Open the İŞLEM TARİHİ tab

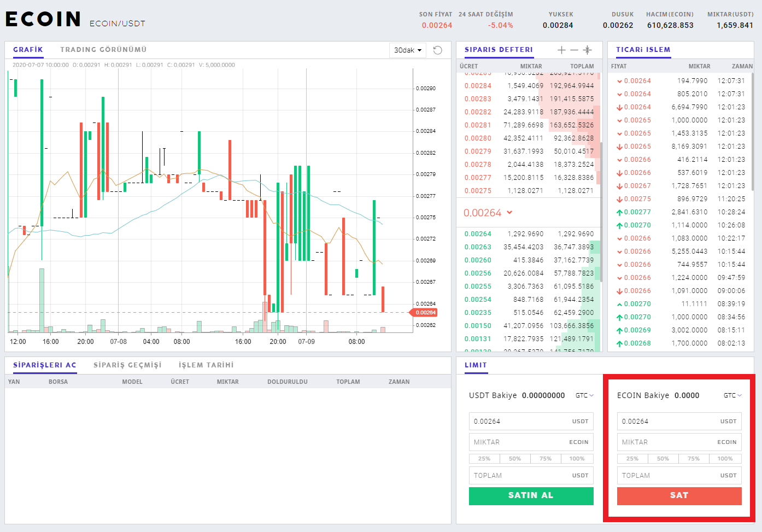click(x=206, y=365)
